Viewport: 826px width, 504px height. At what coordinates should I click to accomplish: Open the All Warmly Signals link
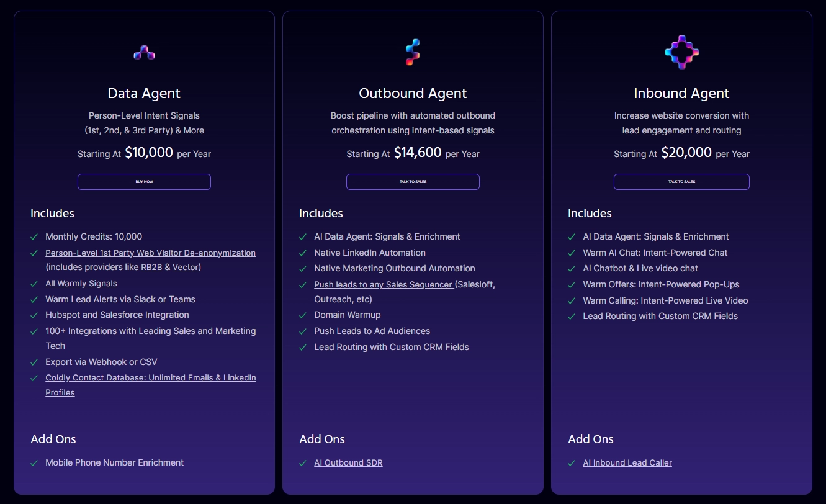pos(81,283)
